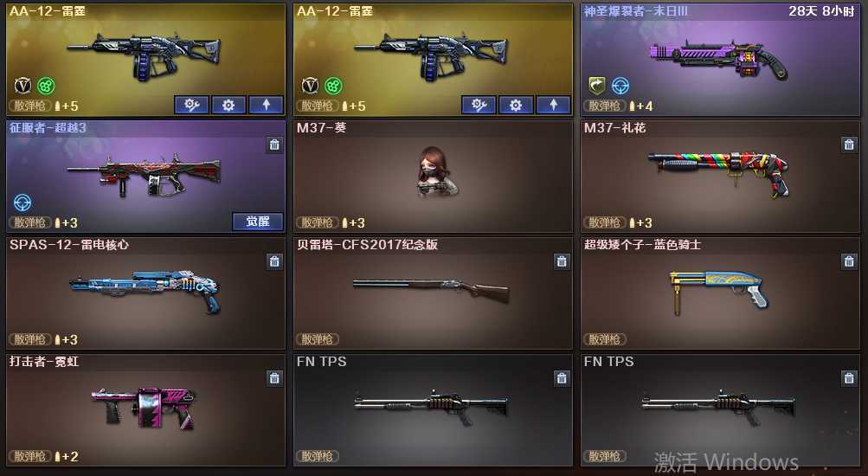Open gear settings on first AA-12-雷霆 card

point(228,105)
